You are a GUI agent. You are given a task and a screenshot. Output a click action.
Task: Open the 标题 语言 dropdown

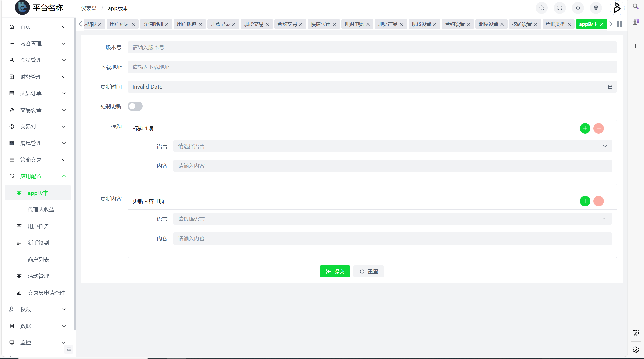click(392, 146)
